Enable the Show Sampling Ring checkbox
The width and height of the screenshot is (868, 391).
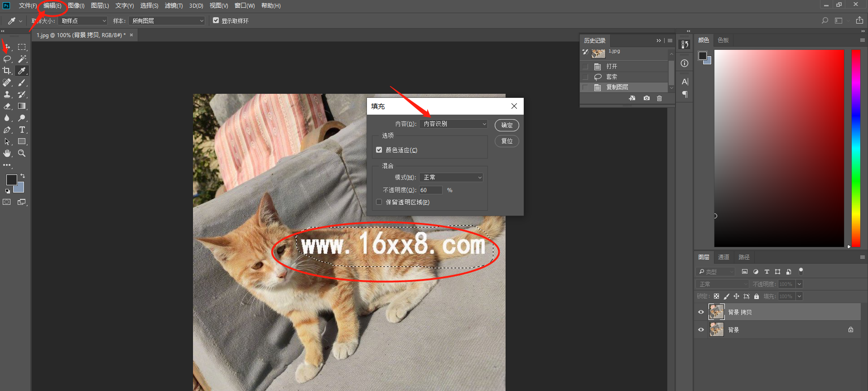(216, 20)
